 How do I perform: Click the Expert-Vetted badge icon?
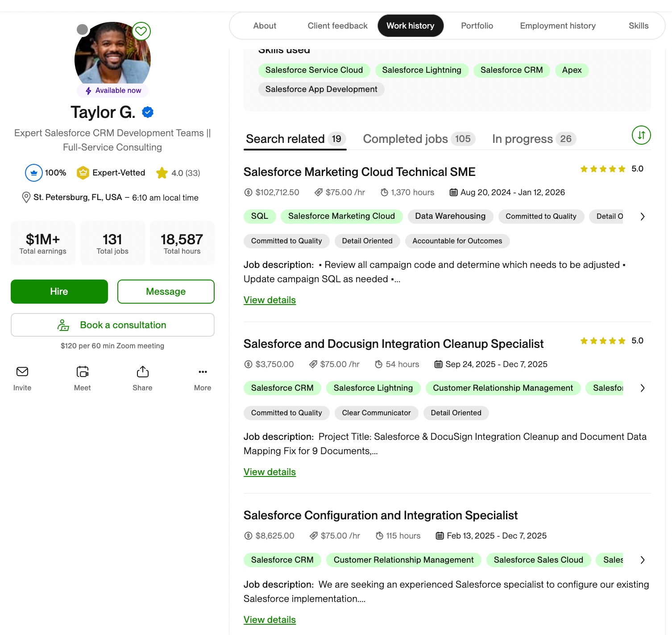point(83,173)
